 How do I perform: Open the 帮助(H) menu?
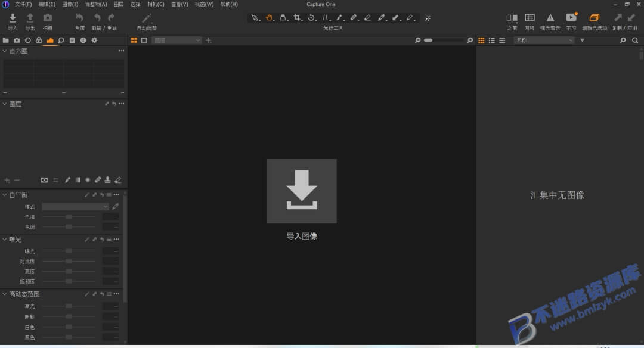(x=229, y=4)
